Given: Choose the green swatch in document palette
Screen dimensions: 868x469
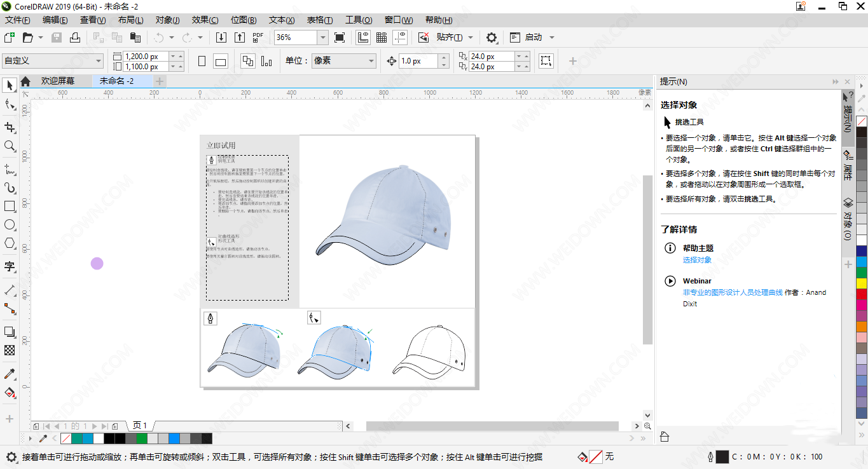Looking at the screenshot, I should [142, 438].
